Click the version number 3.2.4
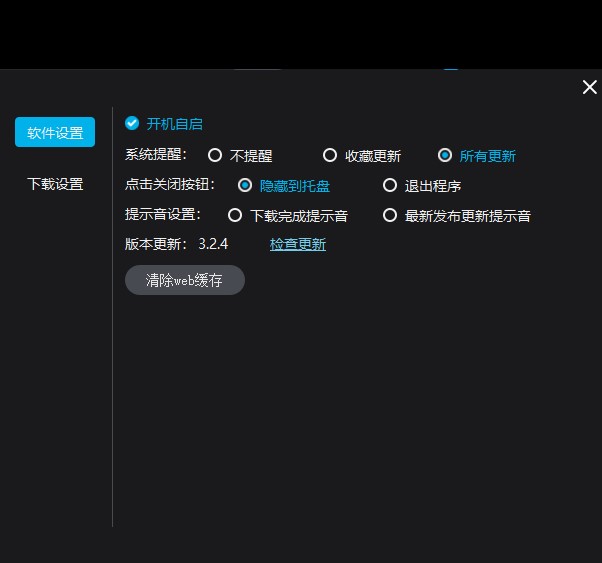Viewport: 602px width, 563px height. point(213,244)
